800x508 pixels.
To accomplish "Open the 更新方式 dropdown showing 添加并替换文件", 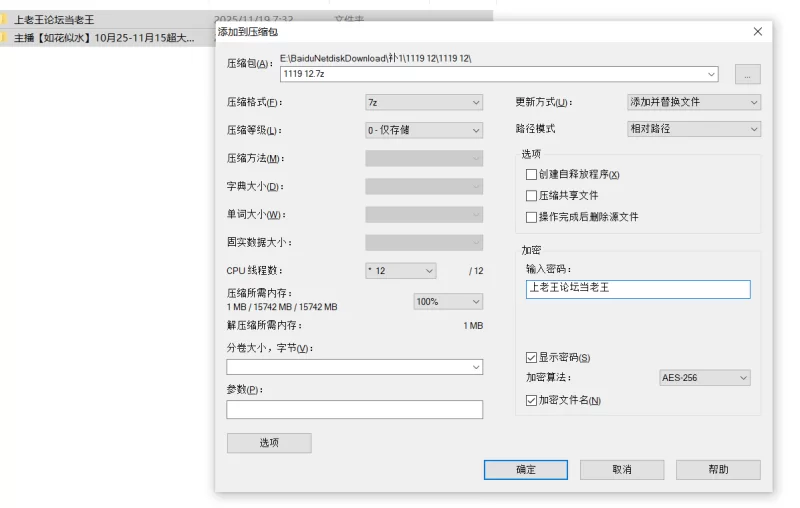I will click(694, 102).
